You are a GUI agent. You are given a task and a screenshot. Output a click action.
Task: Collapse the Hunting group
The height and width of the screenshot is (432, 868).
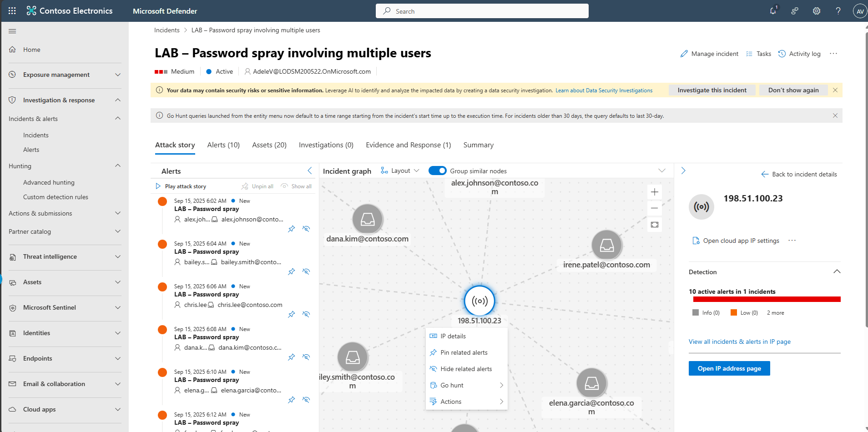click(x=118, y=166)
